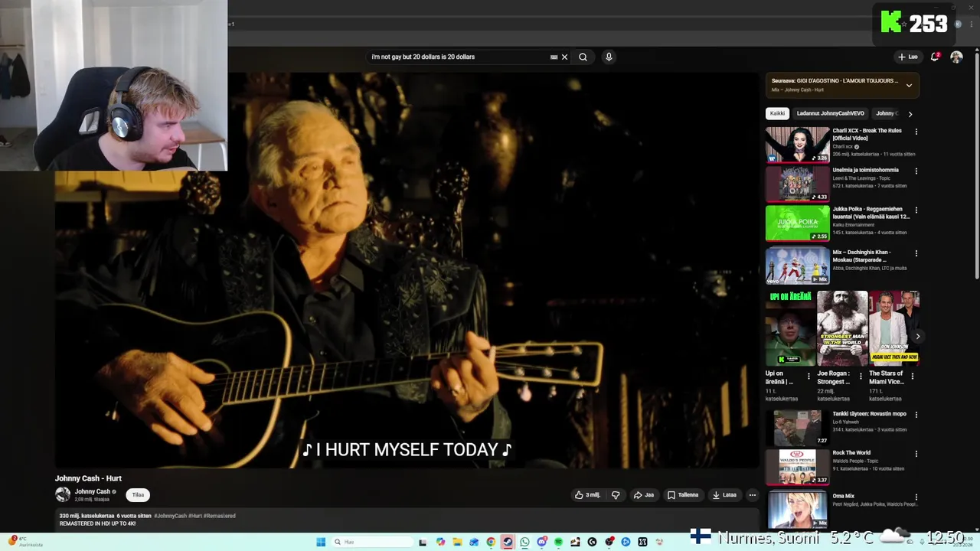Open the Joe Rogan Strongest short
980x551 pixels.
pos(842,328)
